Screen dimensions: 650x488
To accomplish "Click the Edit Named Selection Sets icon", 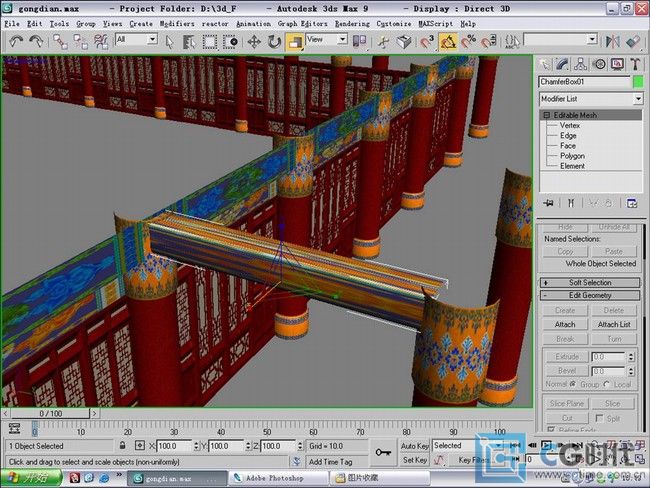I will (x=512, y=41).
